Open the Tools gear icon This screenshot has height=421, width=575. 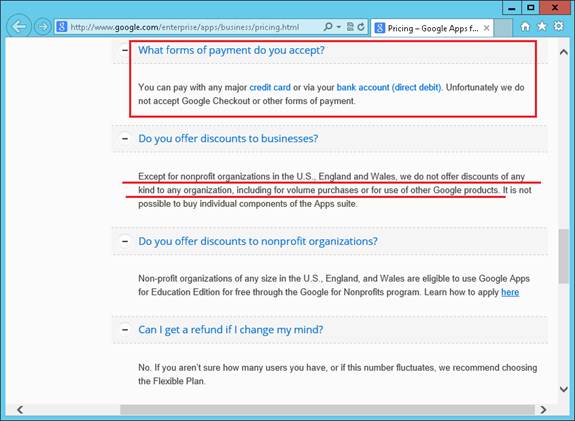(558, 26)
